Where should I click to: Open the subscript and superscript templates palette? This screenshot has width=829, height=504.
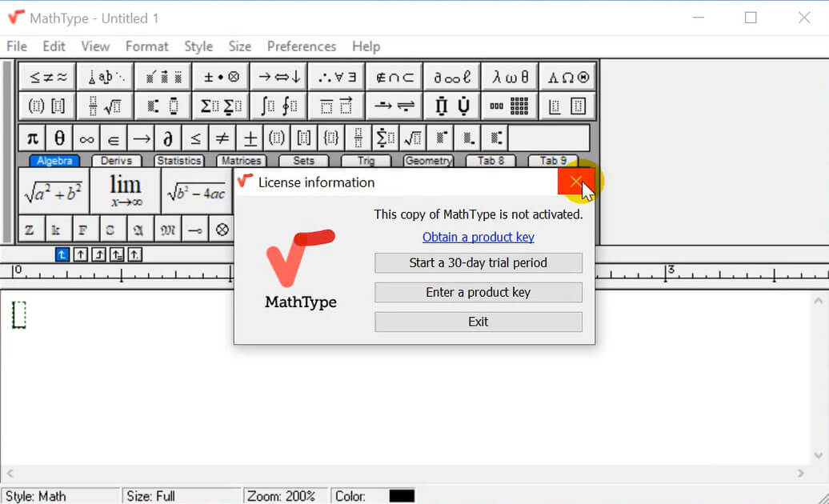pos(163,106)
